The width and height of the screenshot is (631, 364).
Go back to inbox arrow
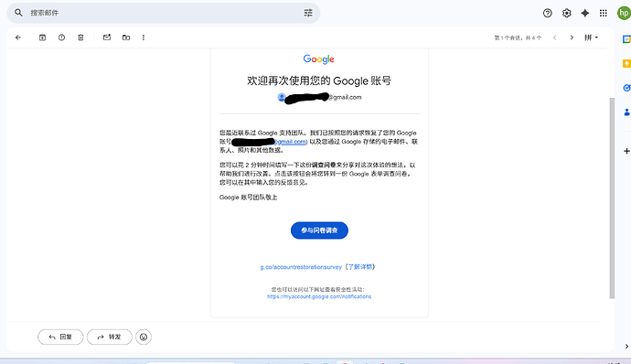click(18, 37)
